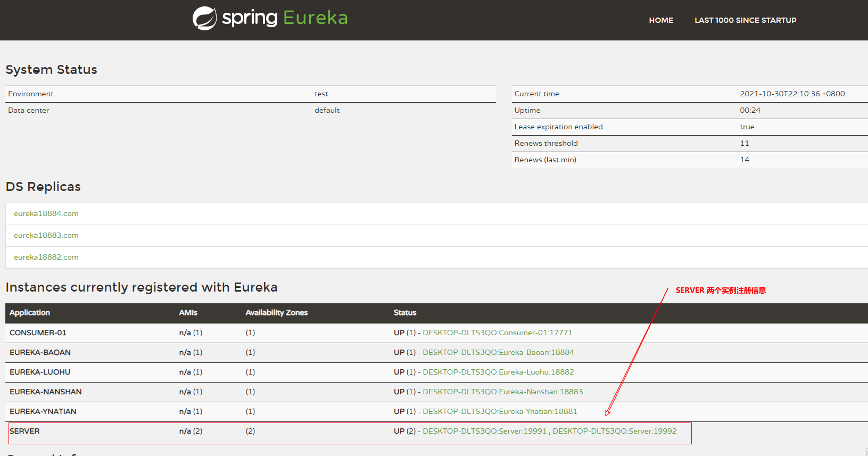Select the lease expiration value 'true'
The height and width of the screenshot is (456, 868).
click(747, 127)
